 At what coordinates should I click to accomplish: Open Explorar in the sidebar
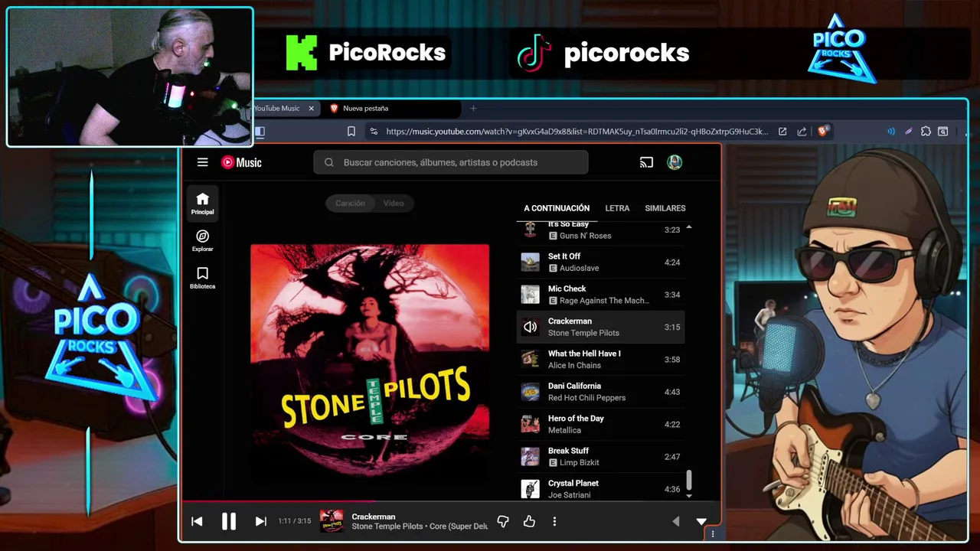(203, 240)
